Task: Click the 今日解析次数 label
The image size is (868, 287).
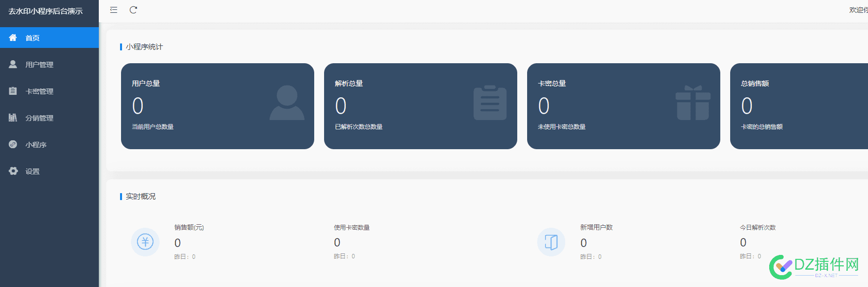Action: pyautogui.click(x=758, y=228)
